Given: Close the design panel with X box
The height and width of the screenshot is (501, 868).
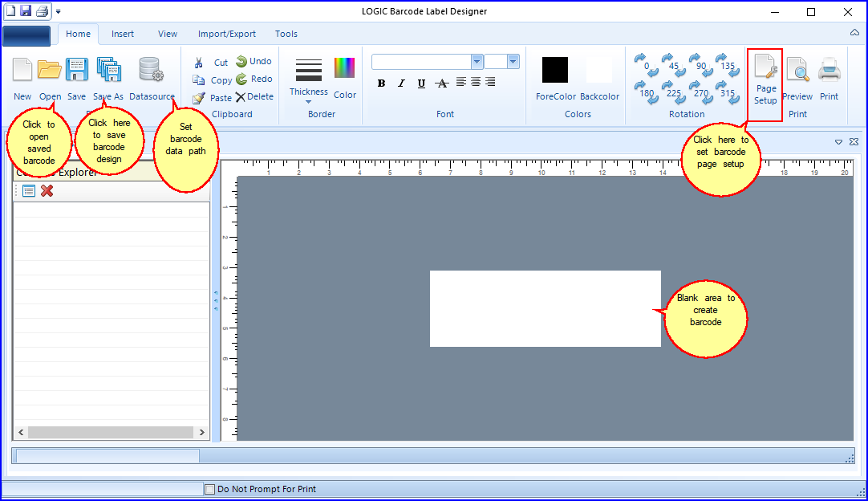Looking at the screenshot, I should [854, 142].
